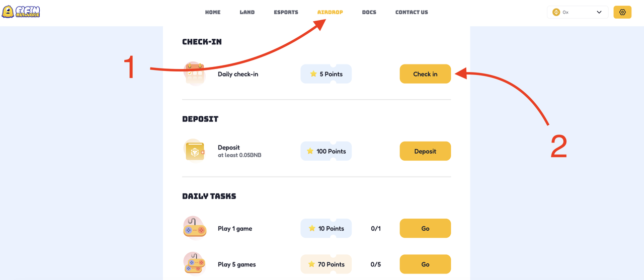Open the gear settings icon button

(622, 12)
